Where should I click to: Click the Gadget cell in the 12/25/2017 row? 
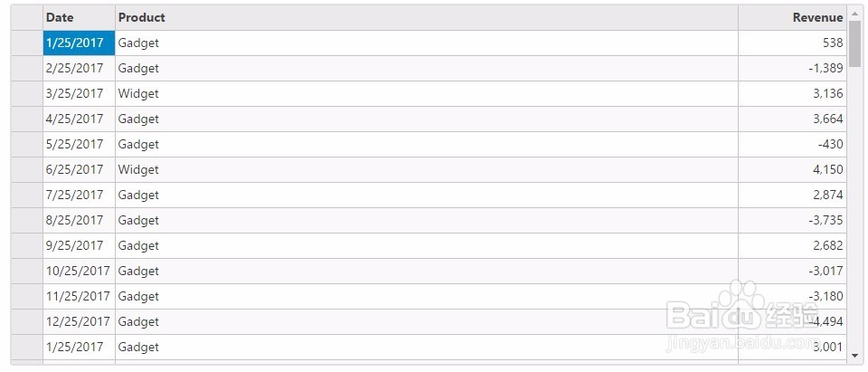(x=426, y=321)
